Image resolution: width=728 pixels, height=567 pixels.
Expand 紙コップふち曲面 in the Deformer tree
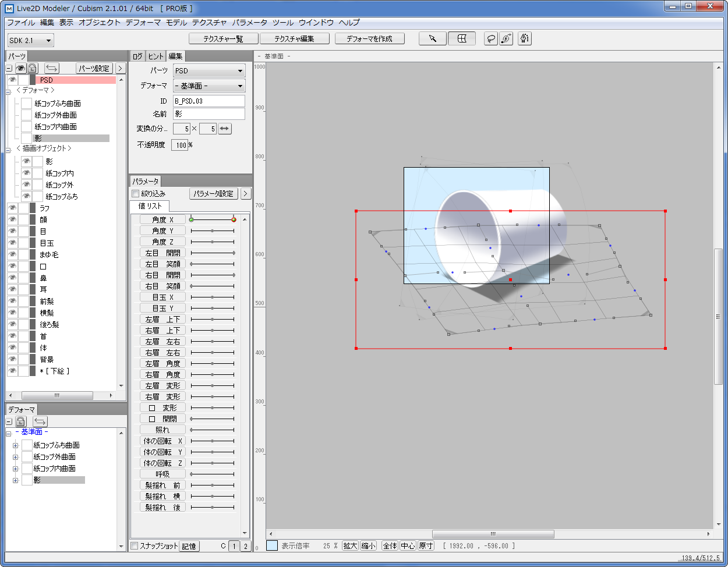point(16,445)
